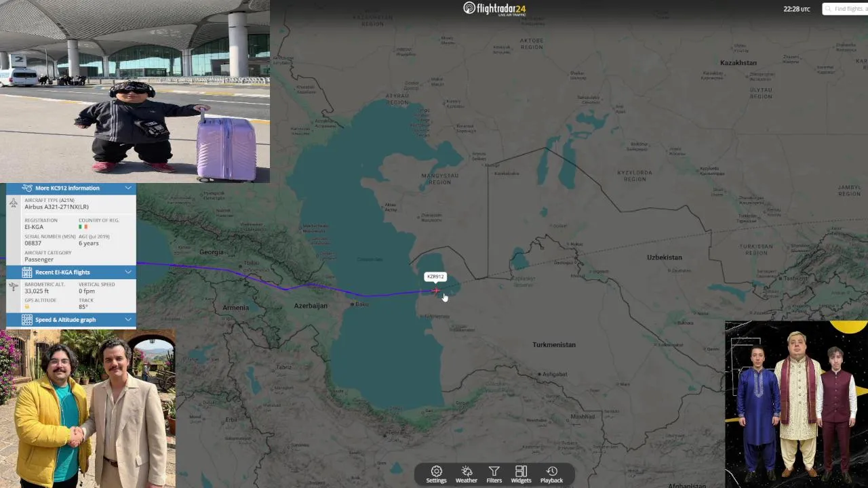This screenshot has width=868, height=488.
Task: Open the Settings gear in bottom toolbar
Action: 436,474
